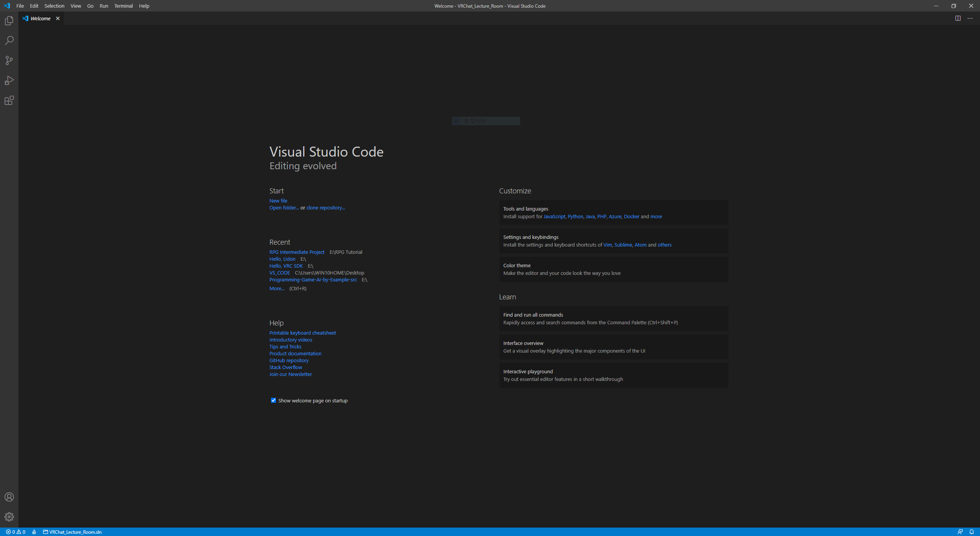Click the New file link
This screenshot has width=980, height=536.
(278, 201)
